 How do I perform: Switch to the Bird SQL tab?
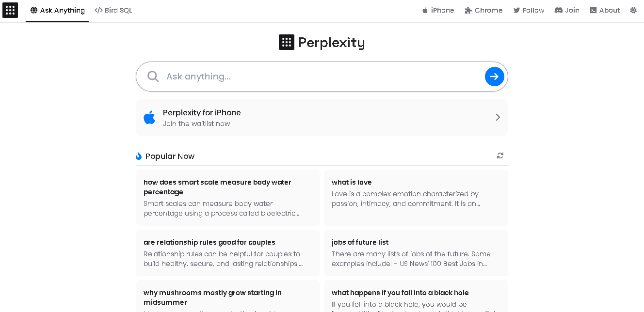113,10
